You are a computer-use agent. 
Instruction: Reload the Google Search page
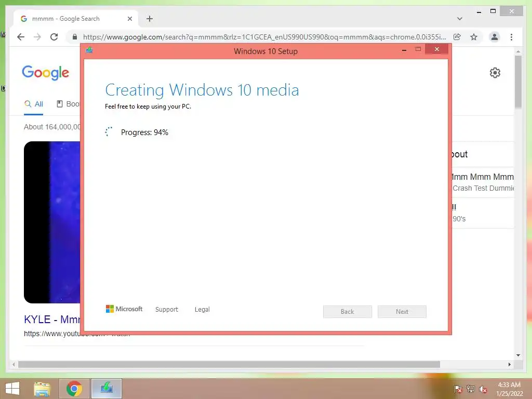click(x=54, y=37)
